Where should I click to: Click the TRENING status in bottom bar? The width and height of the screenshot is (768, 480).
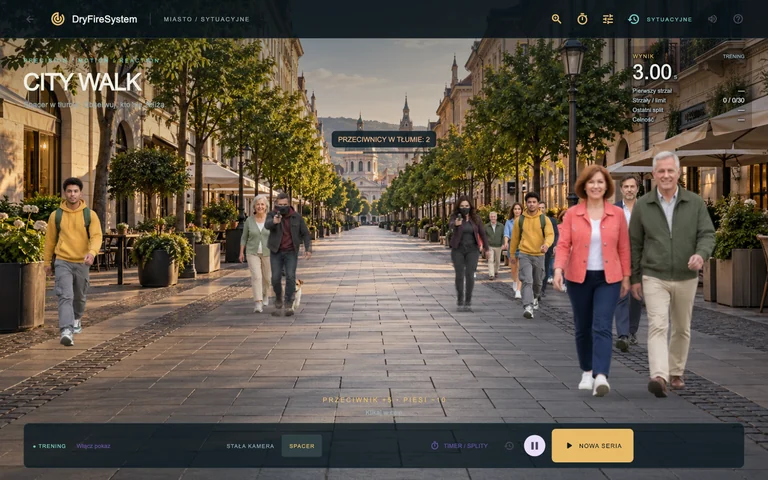pyautogui.click(x=49, y=446)
